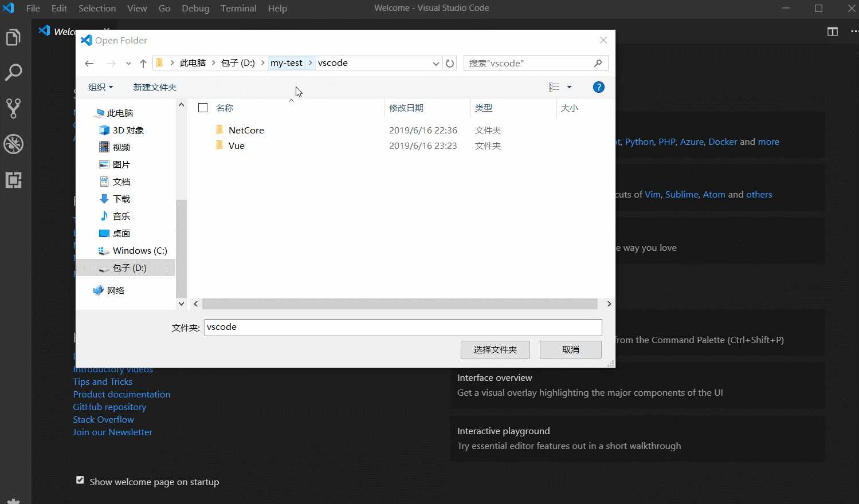The image size is (859, 504).
Task: Expand the chevron after 包子 (D:) in the path
Action: pyautogui.click(x=263, y=63)
